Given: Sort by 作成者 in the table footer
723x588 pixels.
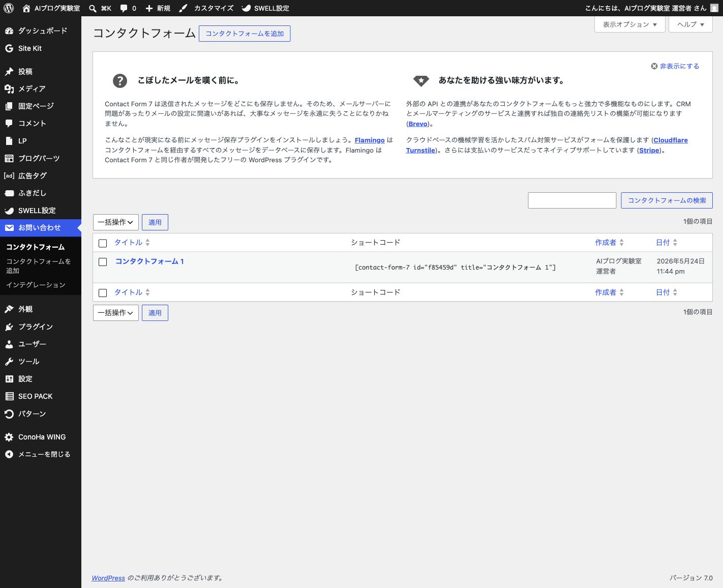Looking at the screenshot, I should click(x=609, y=292).
